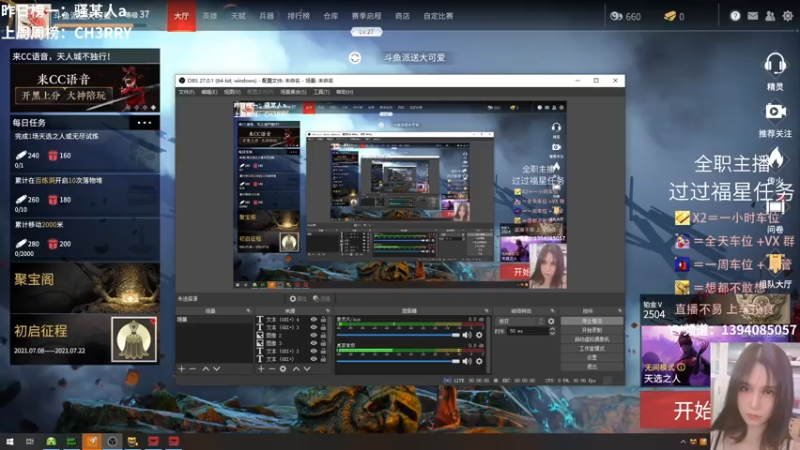Start the virtual camera in OBS
Viewport: 800px width, 450px height.
[x=592, y=339]
